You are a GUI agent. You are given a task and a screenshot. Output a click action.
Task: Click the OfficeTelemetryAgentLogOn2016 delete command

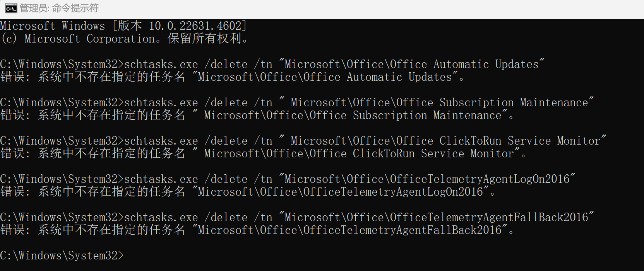(x=288, y=179)
